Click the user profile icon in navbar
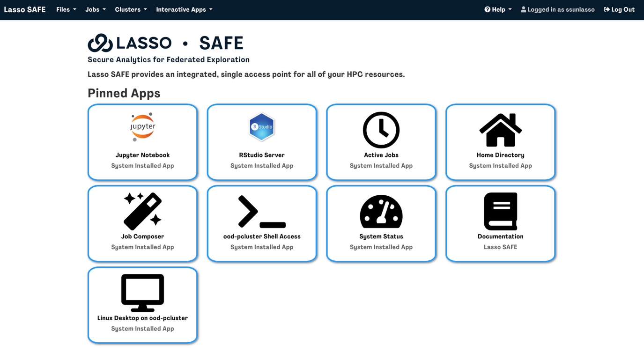Viewport: 644px width, 354px height. (x=523, y=9)
